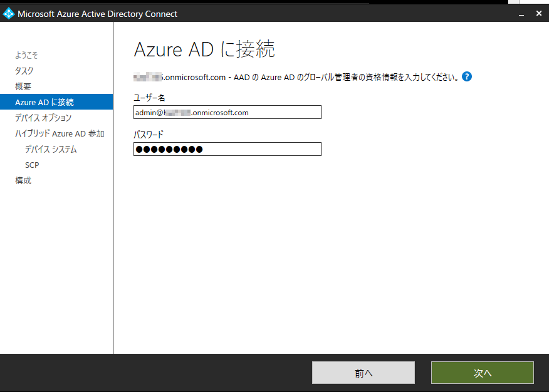The height and width of the screenshot is (392, 549).
Task: Open the SCP sub-step
Action: click(x=32, y=165)
